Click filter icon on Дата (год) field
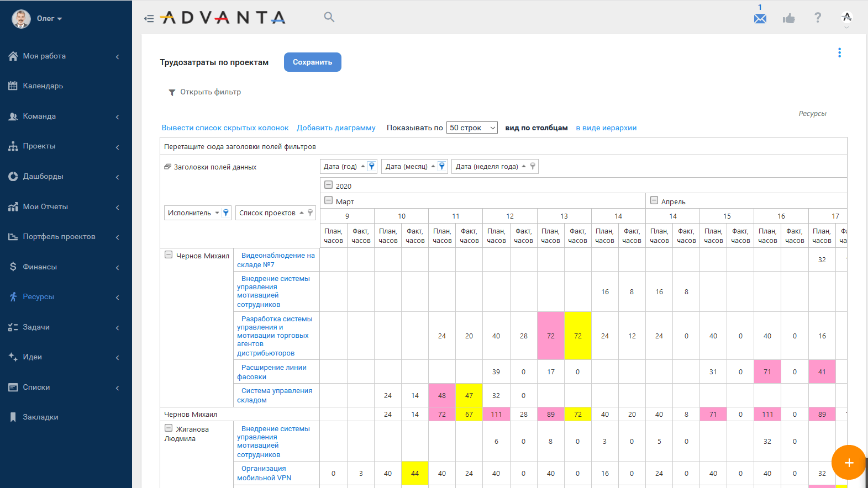 tap(372, 166)
